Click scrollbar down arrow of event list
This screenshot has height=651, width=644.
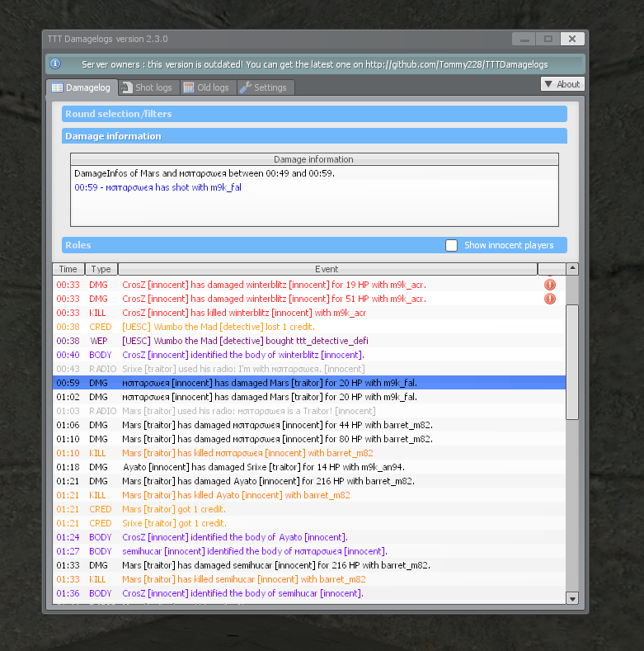(572, 599)
